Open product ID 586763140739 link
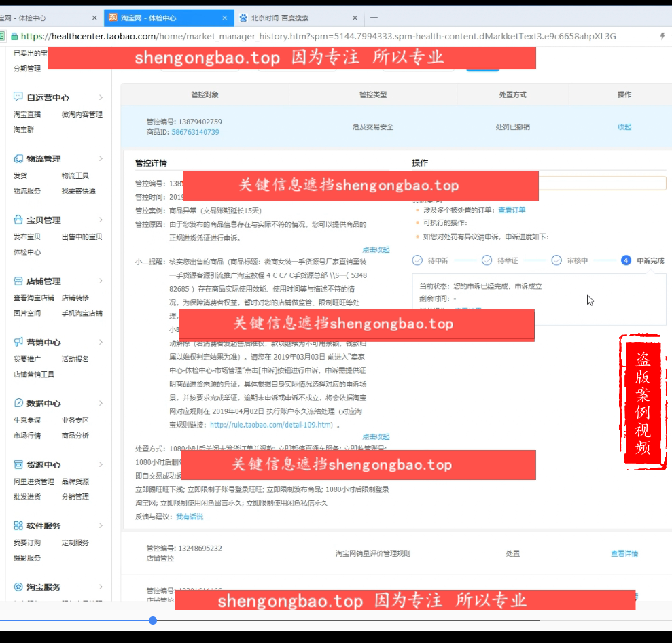 point(196,132)
